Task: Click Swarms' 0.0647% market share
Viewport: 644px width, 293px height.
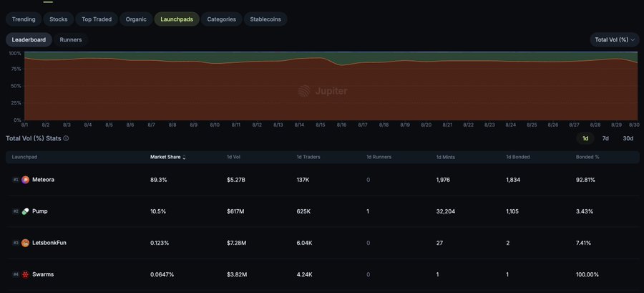Action: tap(162, 274)
